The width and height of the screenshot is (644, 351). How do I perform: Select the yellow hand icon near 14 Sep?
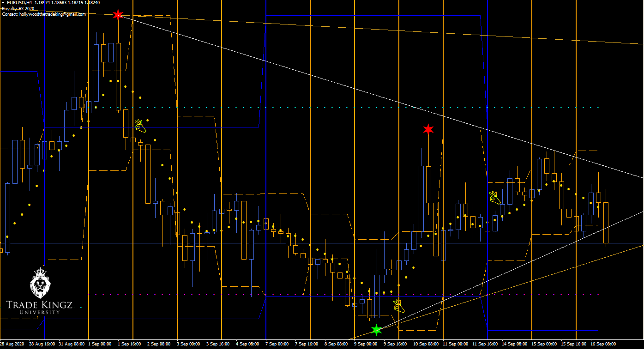click(x=495, y=198)
